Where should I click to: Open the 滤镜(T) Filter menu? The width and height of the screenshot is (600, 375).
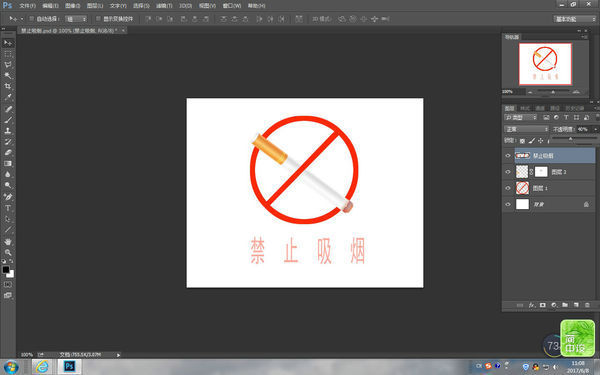pyautogui.click(x=164, y=6)
